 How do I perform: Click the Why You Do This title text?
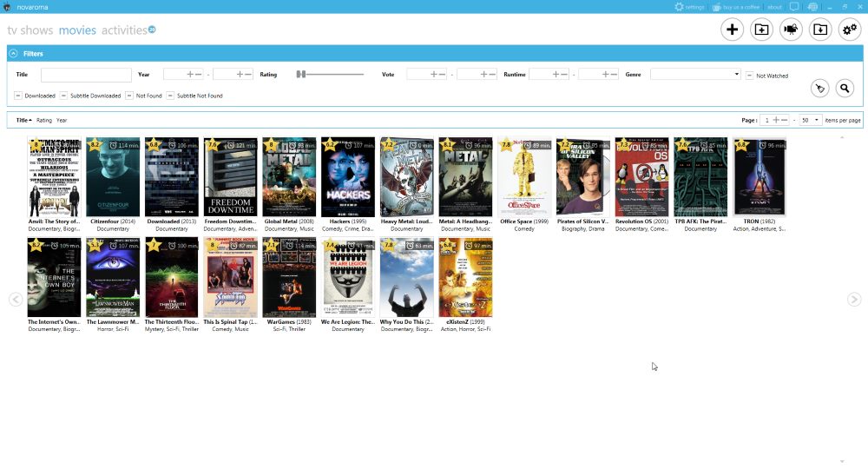pos(407,321)
